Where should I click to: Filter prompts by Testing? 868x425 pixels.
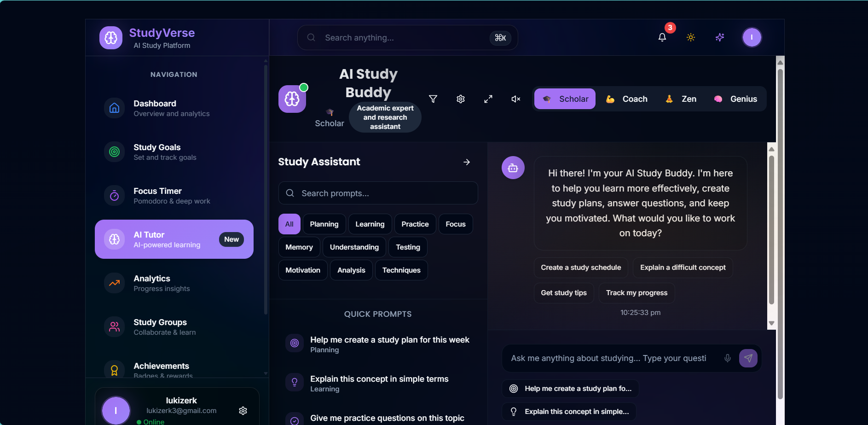[x=408, y=247]
